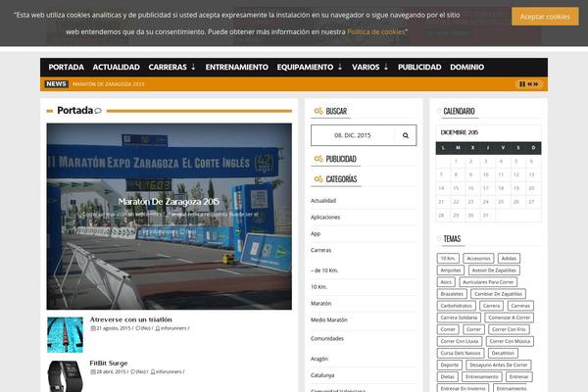This screenshot has width=588, height=392.
Task: Open the Comunidades category
Action: coord(327,338)
